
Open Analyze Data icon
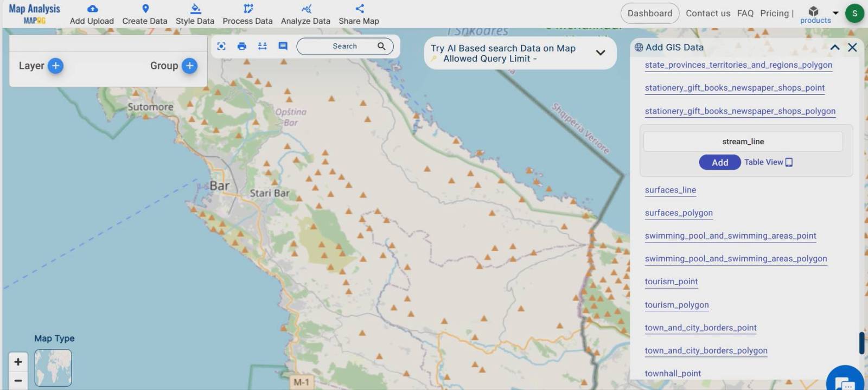(306, 9)
